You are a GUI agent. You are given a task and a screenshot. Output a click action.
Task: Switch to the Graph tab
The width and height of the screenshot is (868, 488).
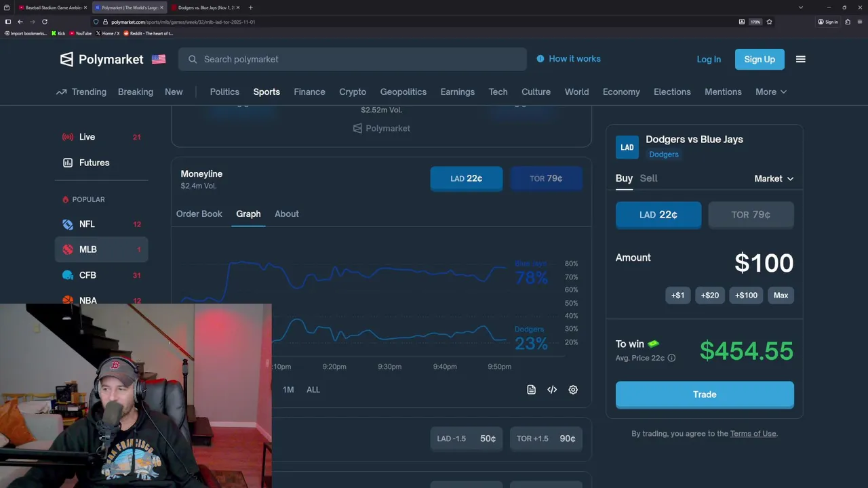point(248,214)
